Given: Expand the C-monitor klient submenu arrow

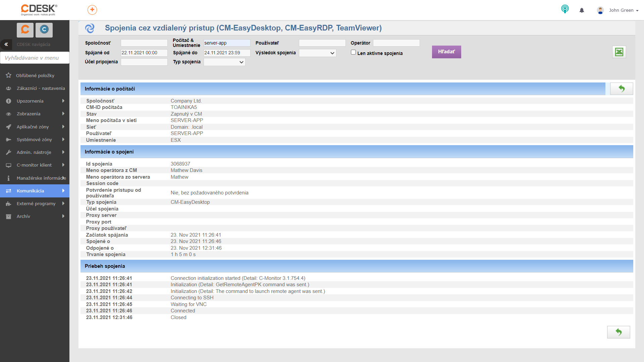Looking at the screenshot, I should tap(63, 165).
